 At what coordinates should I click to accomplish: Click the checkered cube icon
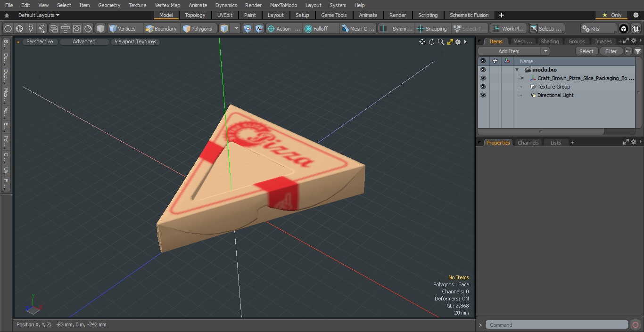click(259, 29)
